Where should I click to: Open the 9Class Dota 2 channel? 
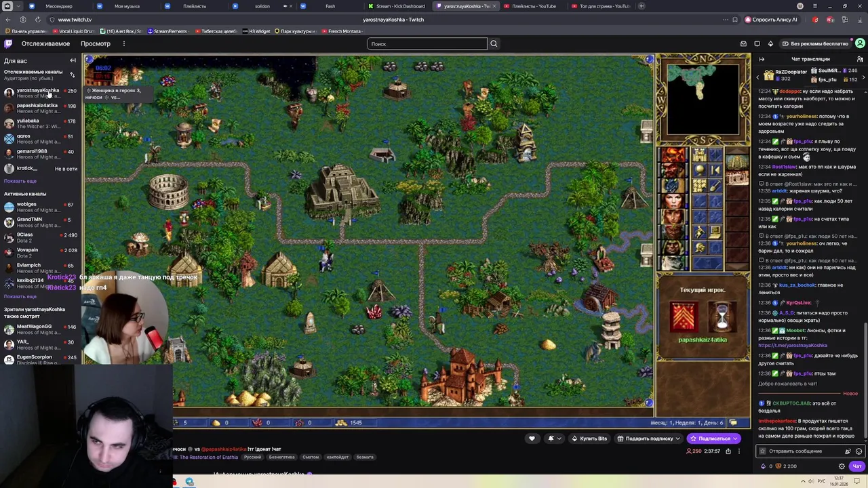40,237
